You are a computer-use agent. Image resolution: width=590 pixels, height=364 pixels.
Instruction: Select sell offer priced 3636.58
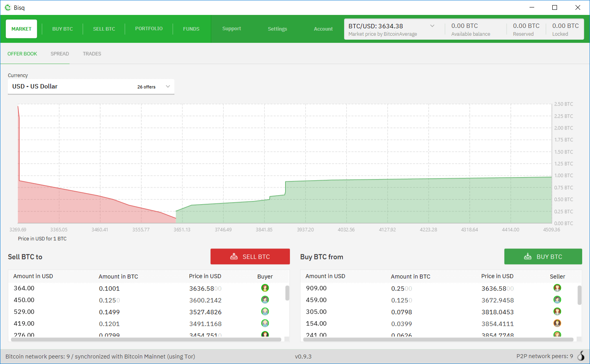tap(146, 288)
